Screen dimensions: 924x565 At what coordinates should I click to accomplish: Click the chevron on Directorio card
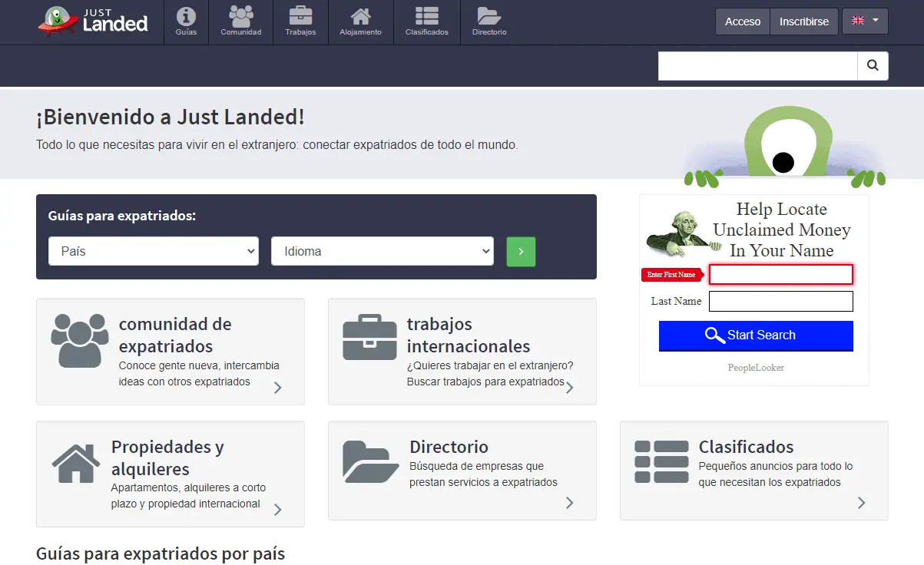click(570, 503)
